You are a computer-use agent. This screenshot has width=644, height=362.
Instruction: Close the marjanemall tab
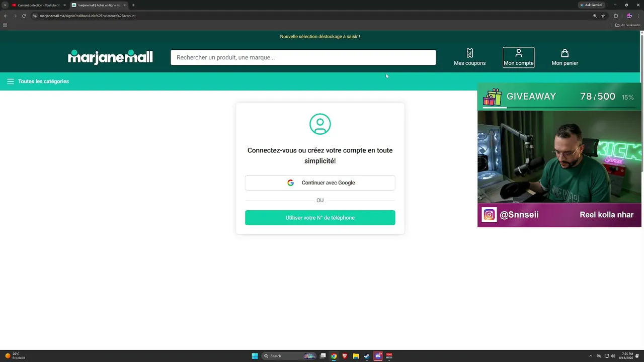pos(124,5)
